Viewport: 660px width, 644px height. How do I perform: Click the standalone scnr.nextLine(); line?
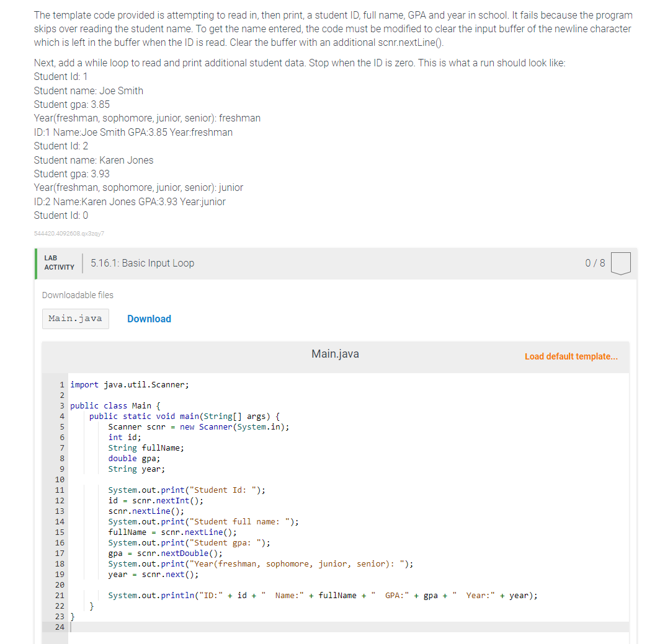[146, 511]
